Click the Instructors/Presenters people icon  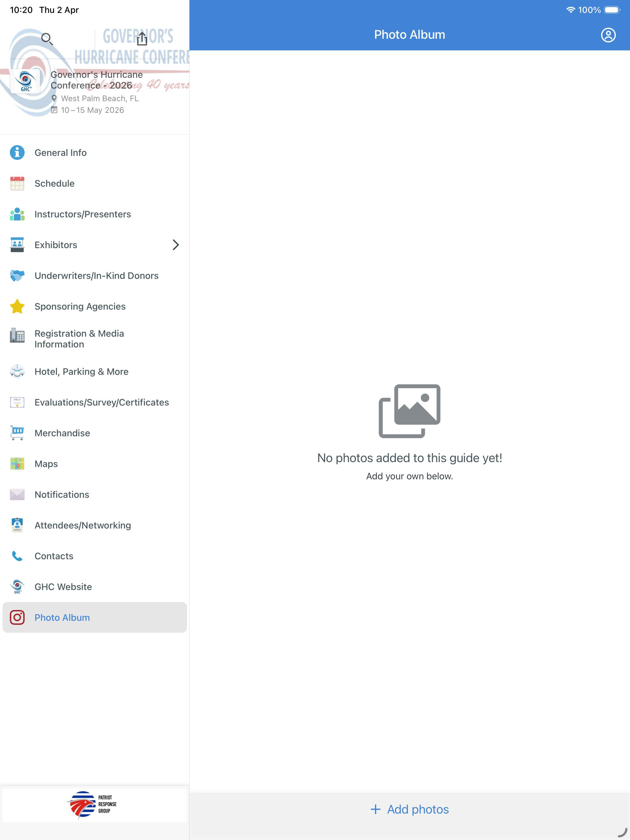tap(17, 214)
